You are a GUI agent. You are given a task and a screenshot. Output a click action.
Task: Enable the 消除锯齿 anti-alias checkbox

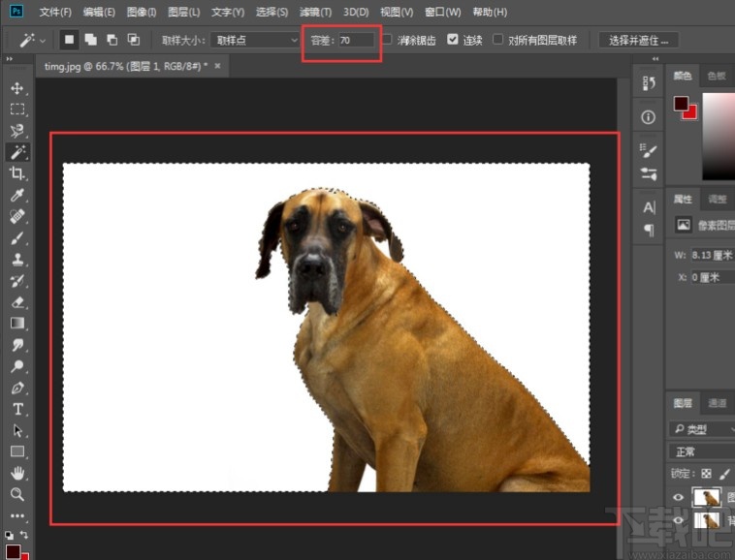pos(388,40)
